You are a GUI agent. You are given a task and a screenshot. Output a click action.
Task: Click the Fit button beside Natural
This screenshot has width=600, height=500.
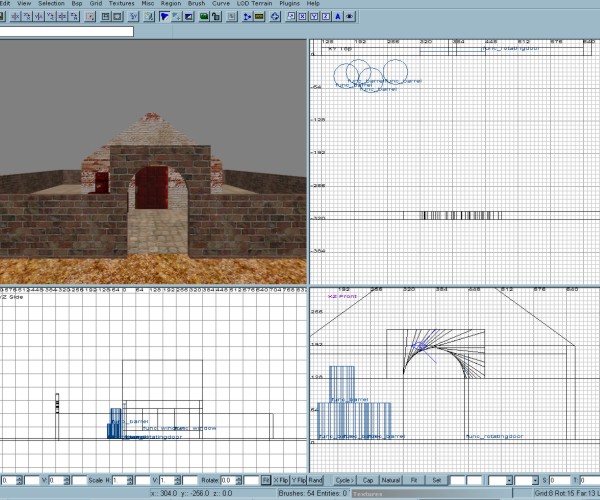tap(414, 480)
